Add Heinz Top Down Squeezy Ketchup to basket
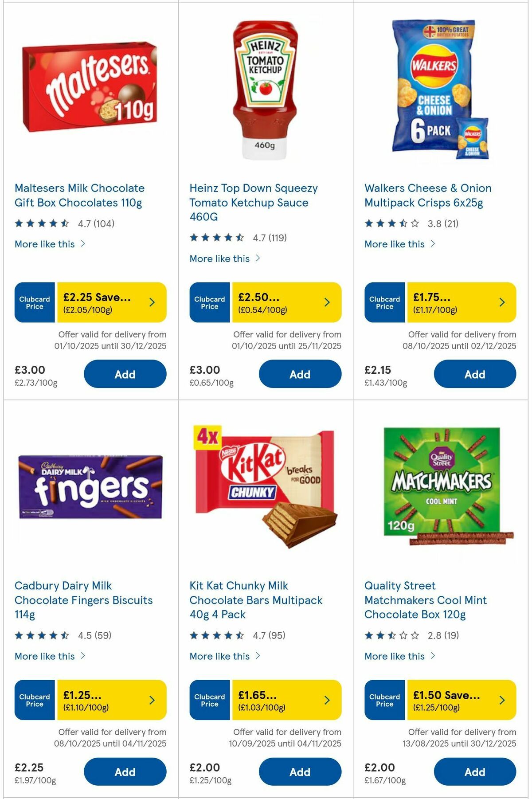This screenshot has width=532, height=799. click(x=300, y=374)
